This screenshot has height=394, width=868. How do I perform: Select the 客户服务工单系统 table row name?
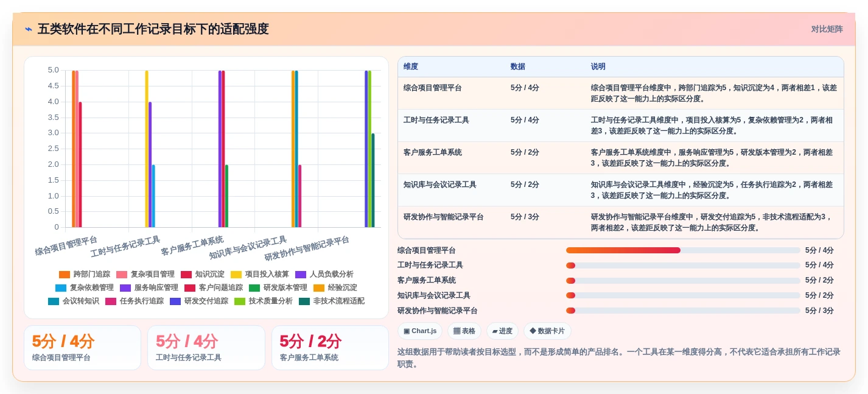433,152
